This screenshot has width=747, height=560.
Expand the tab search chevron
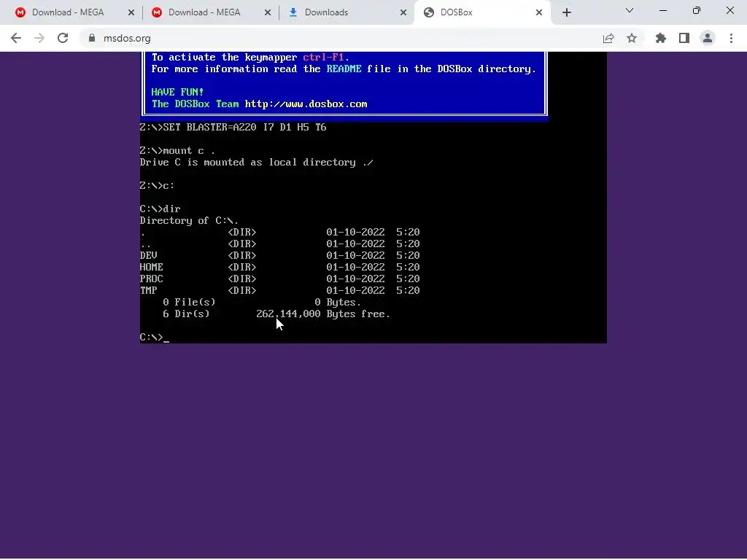[630, 10]
